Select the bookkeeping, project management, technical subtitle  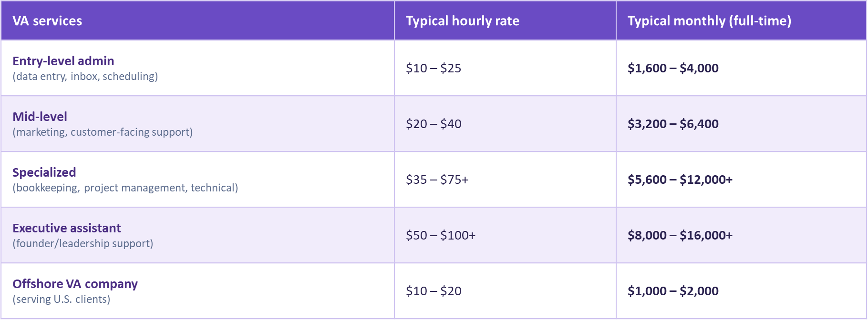click(x=125, y=188)
